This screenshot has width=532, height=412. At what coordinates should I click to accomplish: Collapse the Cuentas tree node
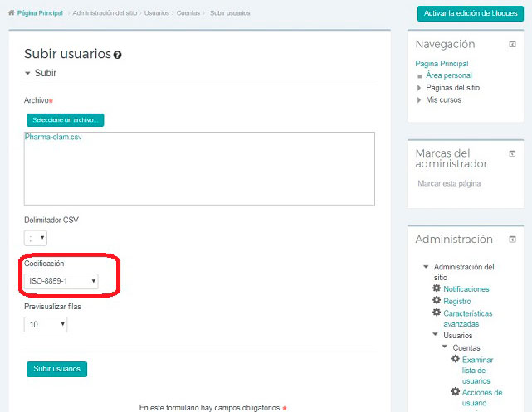[445, 347]
